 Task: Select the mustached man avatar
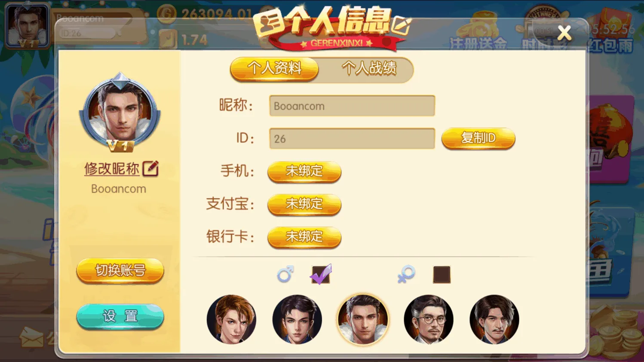coord(494,319)
